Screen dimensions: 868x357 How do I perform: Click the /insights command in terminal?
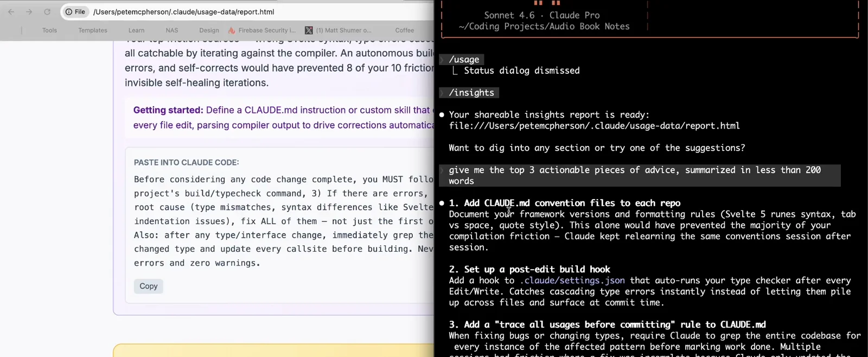(x=471, y=93)
